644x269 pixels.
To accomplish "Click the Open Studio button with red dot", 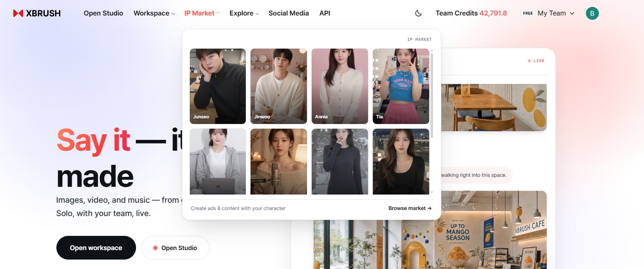I will pyautogui.click(x=175, y=248).
